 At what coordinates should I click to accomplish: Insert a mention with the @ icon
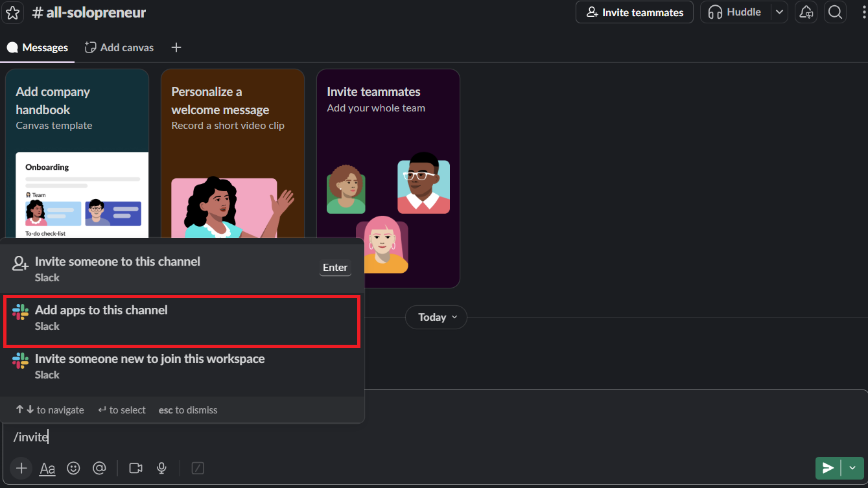[x=99, y=468]
